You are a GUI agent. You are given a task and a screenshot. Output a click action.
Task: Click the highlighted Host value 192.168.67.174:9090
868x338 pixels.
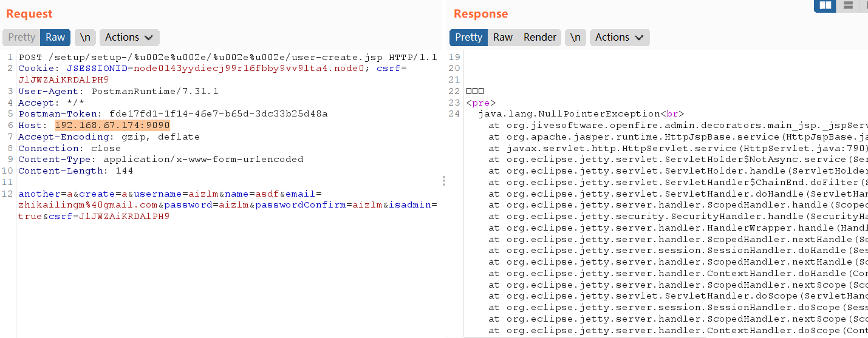point(112,126)
